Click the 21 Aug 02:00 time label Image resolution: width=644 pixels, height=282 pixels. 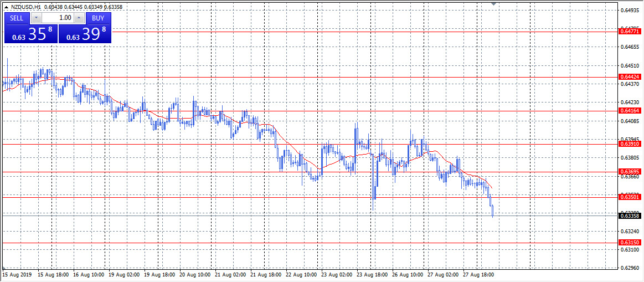click(x=230, y=274)
